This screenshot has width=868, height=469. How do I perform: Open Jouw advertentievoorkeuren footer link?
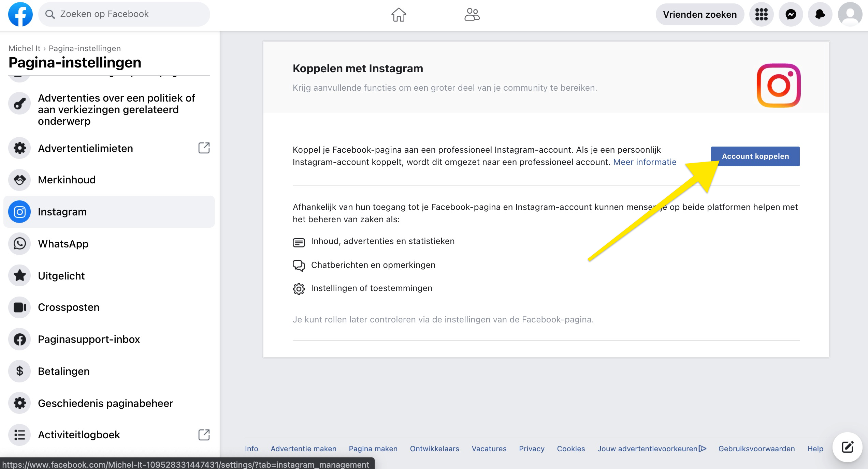click(651, 449)
